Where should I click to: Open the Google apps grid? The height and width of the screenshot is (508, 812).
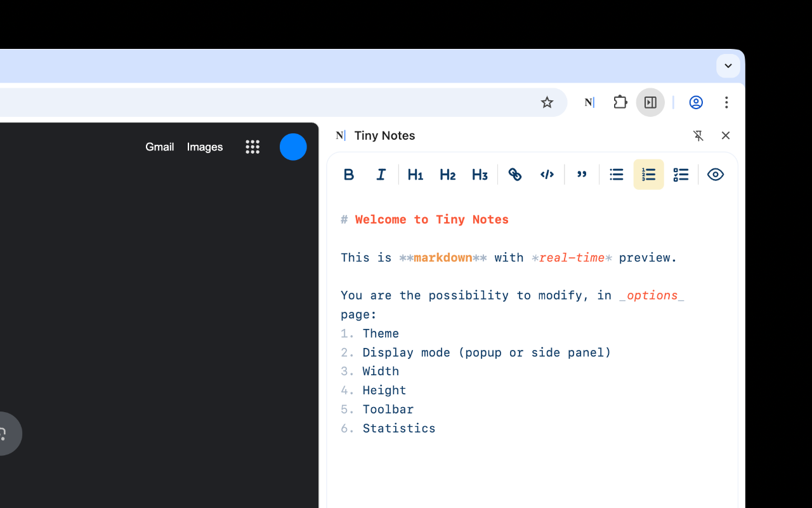coord(252,147)
